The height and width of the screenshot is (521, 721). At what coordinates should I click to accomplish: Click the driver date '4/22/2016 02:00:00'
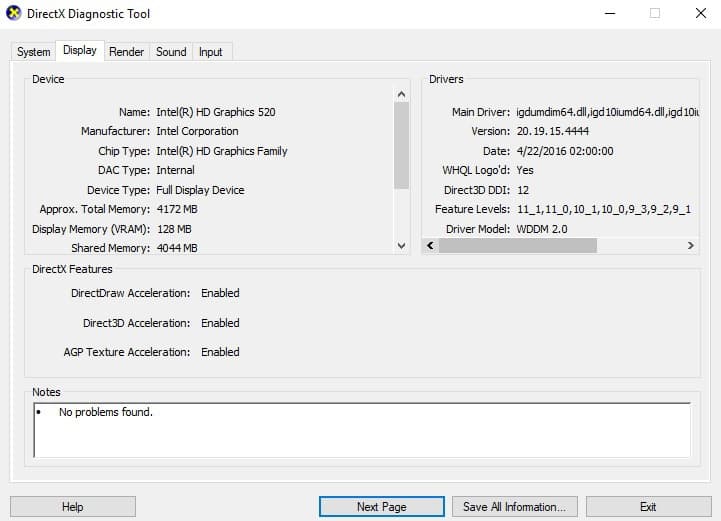coord(565,151)
